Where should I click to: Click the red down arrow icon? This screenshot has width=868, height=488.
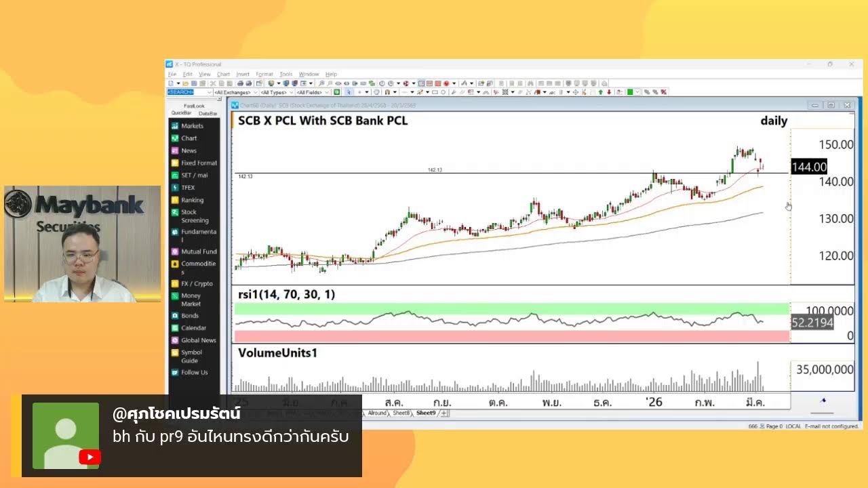(x=609, y=92)
